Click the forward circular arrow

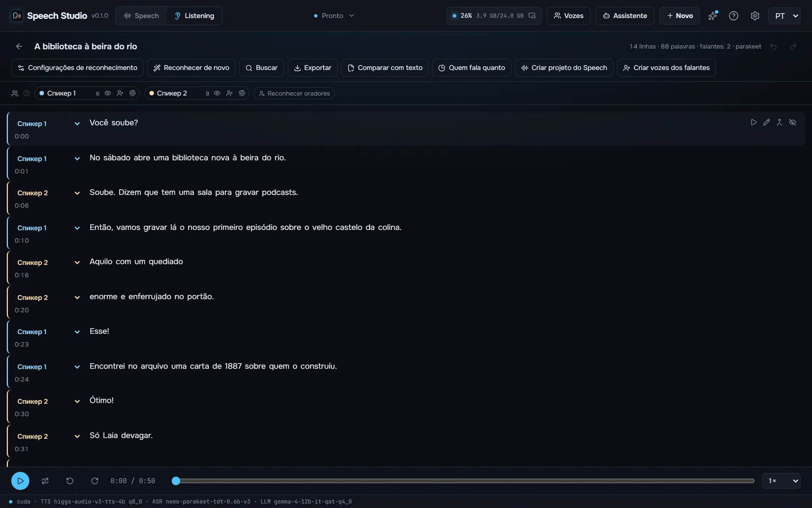[95, 481]
